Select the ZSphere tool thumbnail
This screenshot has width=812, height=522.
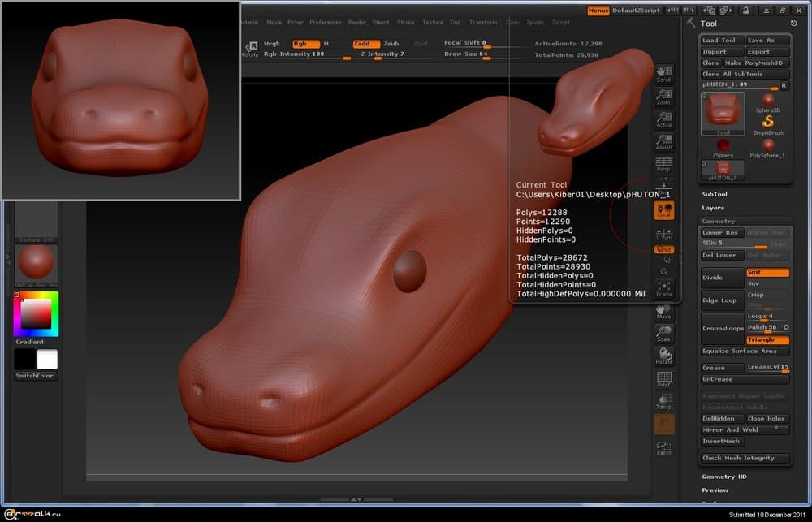tap(723, 146)
